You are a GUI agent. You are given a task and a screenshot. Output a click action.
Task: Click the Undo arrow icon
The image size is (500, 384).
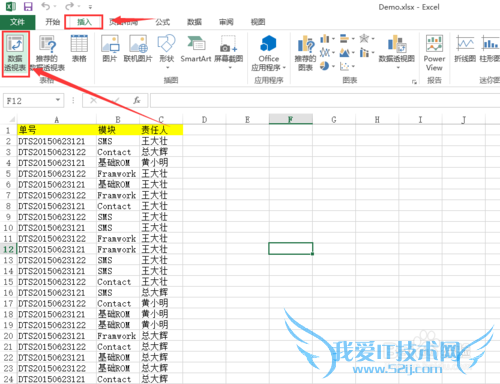46,6
